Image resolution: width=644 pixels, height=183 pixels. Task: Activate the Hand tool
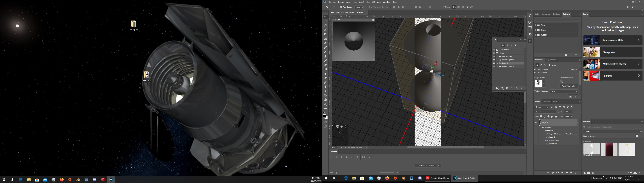click(x=325, y=100)
